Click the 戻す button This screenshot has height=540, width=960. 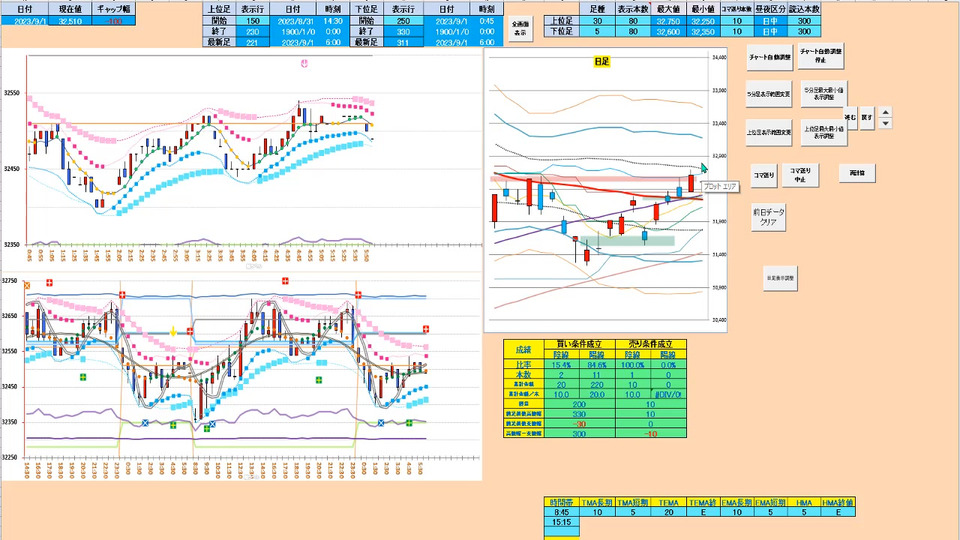point(866,117)
